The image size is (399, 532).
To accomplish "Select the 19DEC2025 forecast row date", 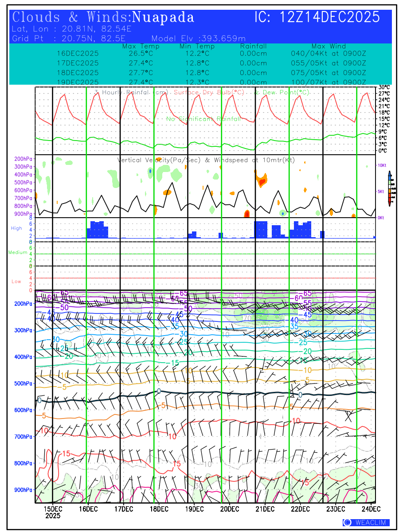I will click(78, 82).
